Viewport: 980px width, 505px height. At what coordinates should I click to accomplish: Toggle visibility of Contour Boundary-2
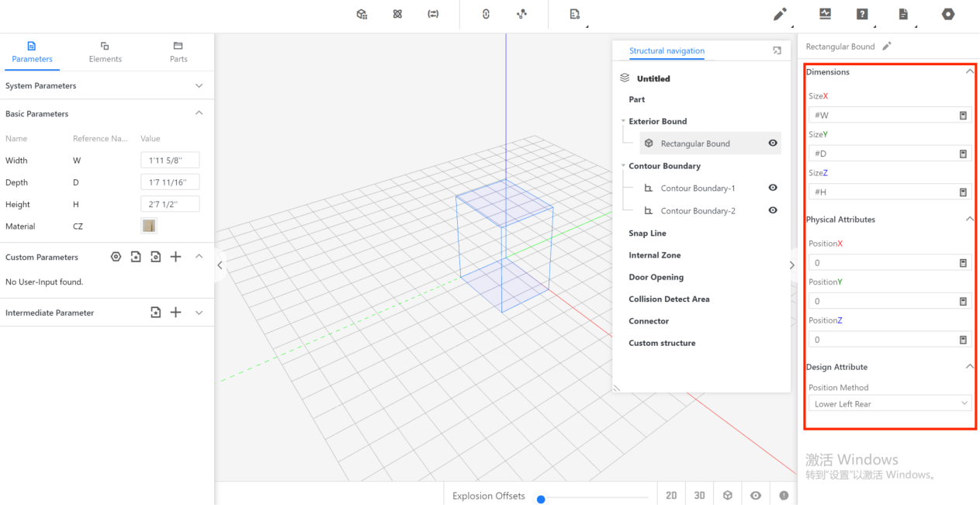coord(773,210)
